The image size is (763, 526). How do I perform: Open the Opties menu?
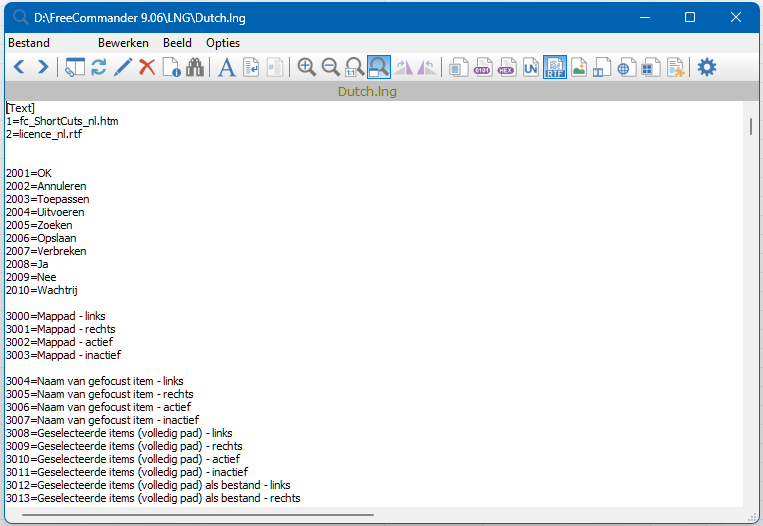tap(223, 43)
